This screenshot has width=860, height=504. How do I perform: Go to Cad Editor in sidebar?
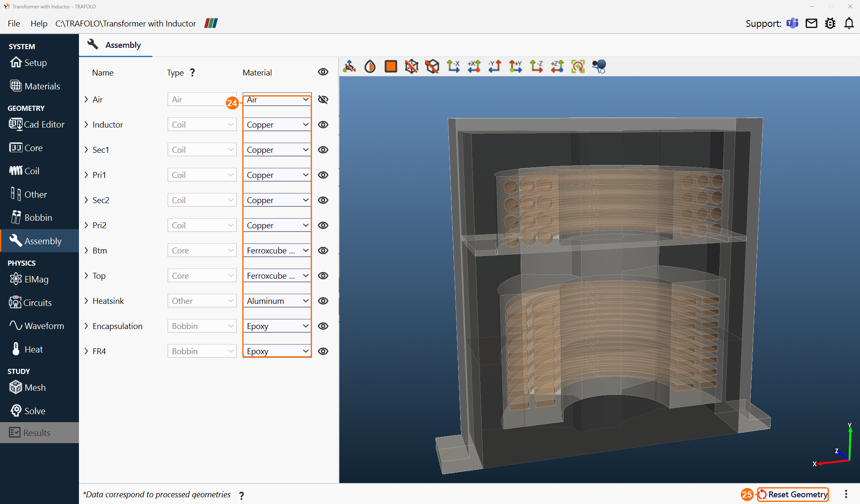coord(39,124)
